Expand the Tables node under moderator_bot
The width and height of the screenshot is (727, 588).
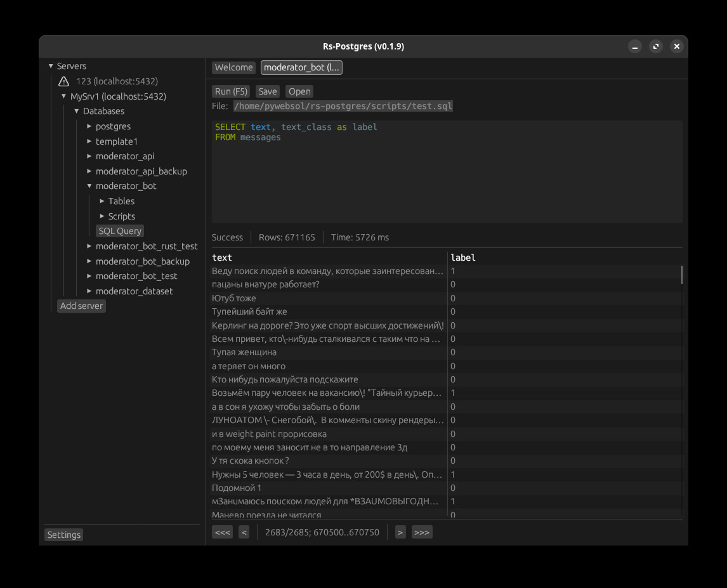click(x=102, y=201)
